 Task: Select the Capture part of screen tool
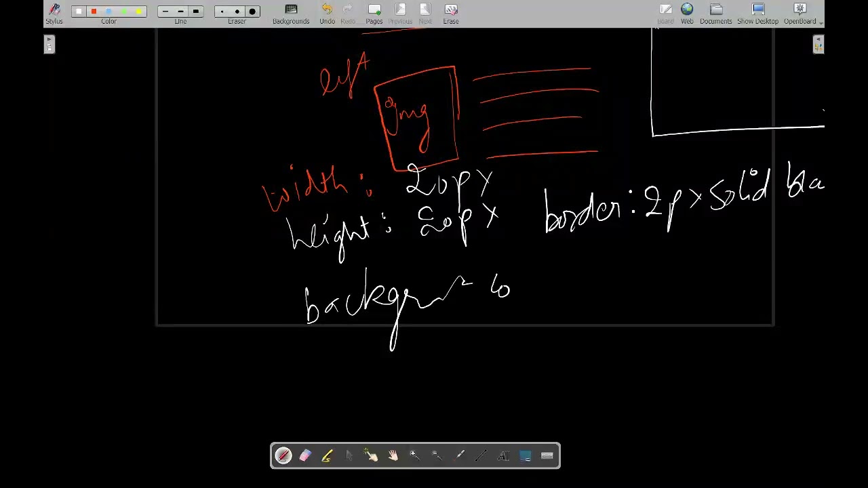pos(525,455)
